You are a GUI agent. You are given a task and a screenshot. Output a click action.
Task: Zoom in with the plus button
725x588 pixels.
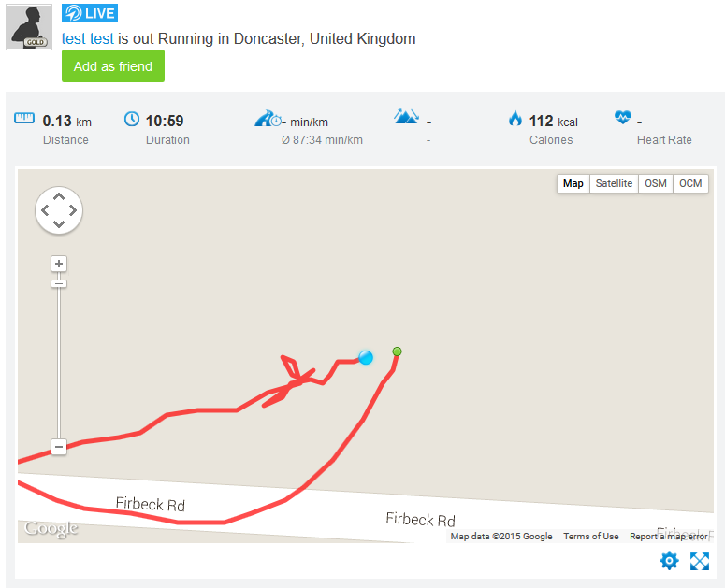click(x=59, y=264)
